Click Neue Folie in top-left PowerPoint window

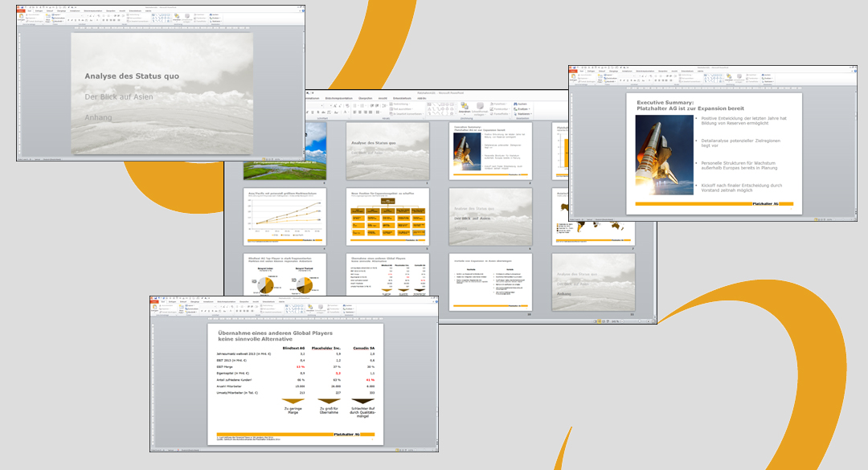point(47,18)
